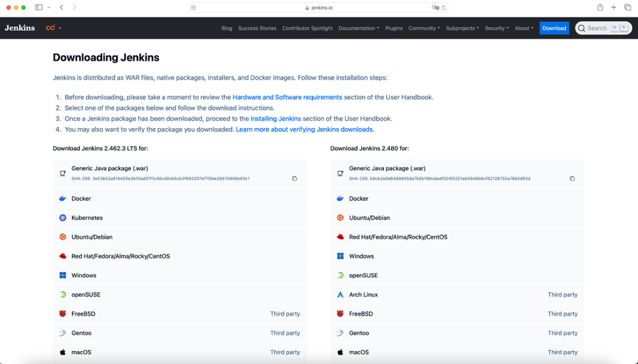Open Contributor Spotlight in the navbar
Screen dimensions: 638x364
coord(307,28)
